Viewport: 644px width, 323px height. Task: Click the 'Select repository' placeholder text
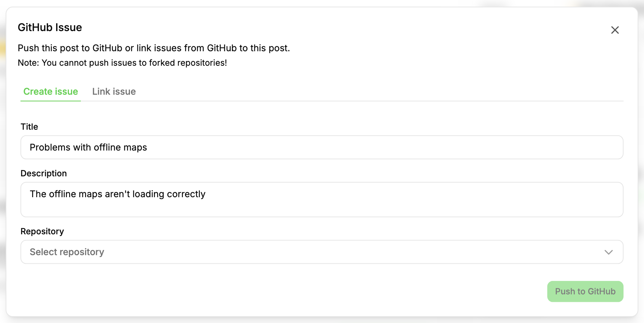[x=67, y=252]
